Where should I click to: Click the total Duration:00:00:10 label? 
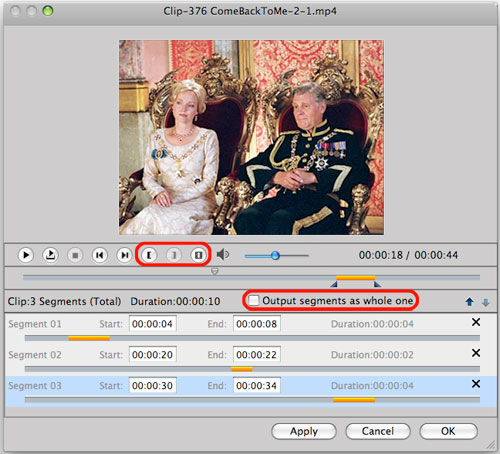point(175,301)
